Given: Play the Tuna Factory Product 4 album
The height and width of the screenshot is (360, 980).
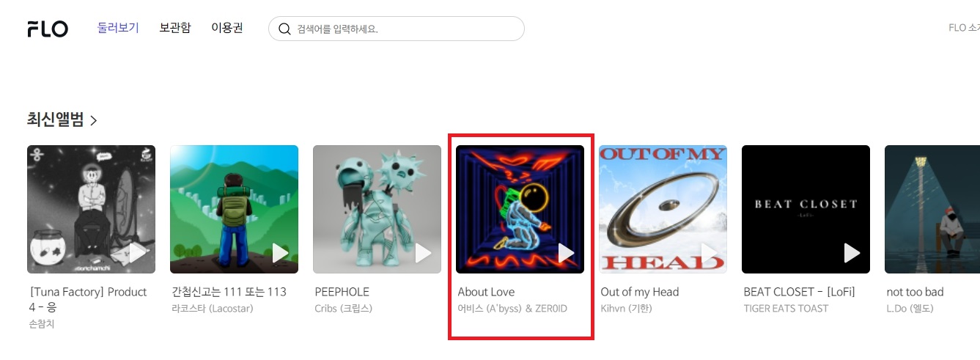Looking at the screenshot, I should (x=137, y=253).
